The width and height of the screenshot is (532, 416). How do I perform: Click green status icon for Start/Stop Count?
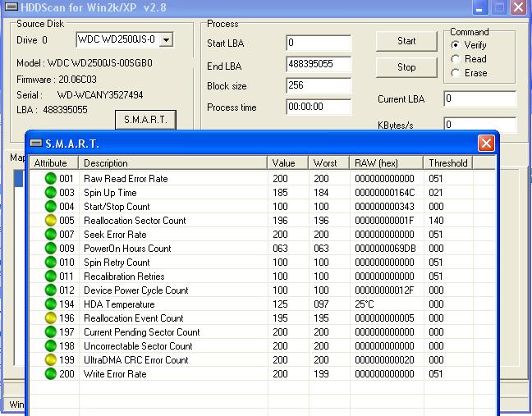click(51, 206)
